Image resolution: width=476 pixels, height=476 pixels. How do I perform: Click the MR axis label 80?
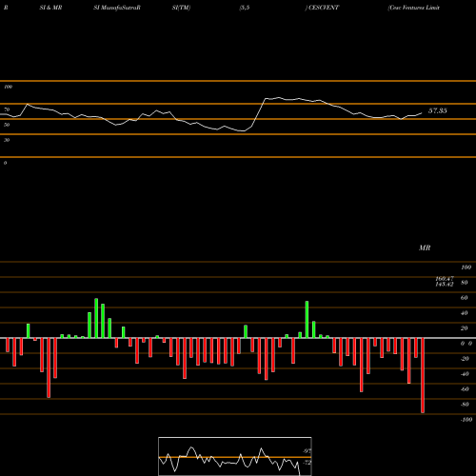pos(464,283)
